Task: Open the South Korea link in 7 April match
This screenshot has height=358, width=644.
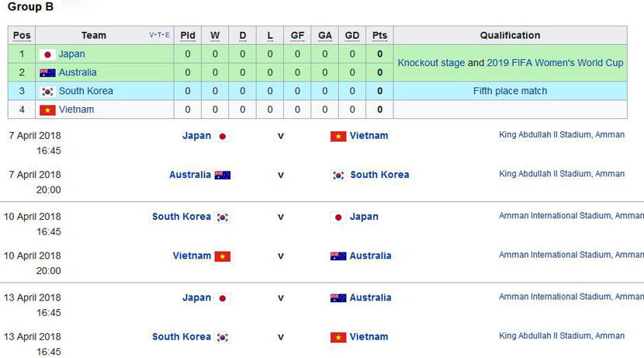Action: [379, 175]
